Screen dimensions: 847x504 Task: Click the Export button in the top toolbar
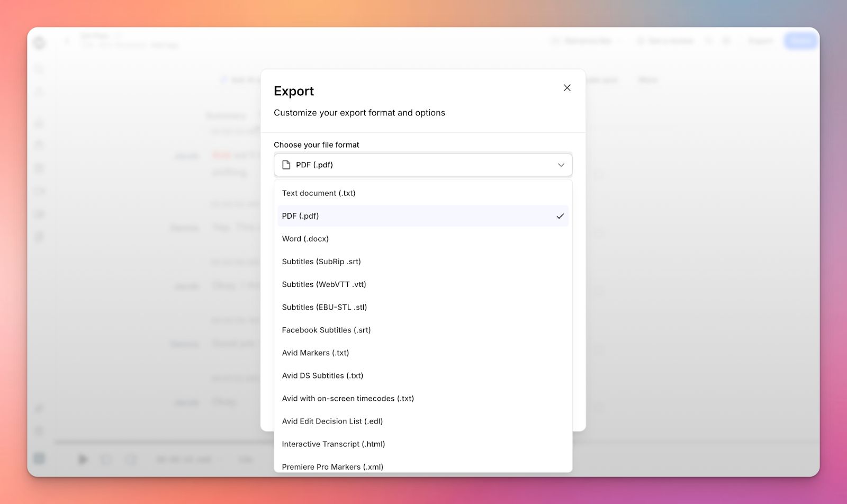click(761, 40)
